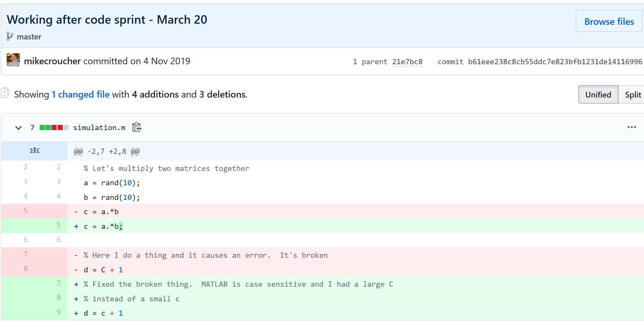The width and height of the screenshot is (644, 322).
Task: Open the three-dot file options menu
Action: click(x=631, y=127)
